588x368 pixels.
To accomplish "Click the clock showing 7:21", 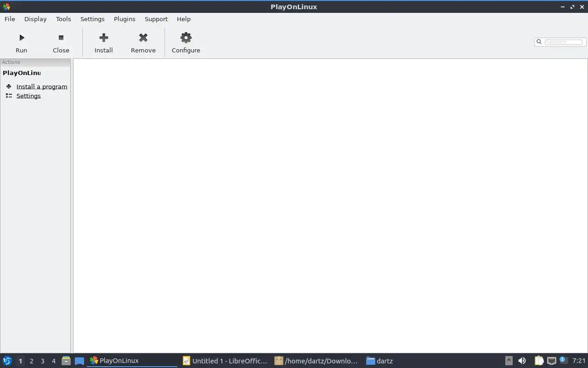I will point(579,361).
